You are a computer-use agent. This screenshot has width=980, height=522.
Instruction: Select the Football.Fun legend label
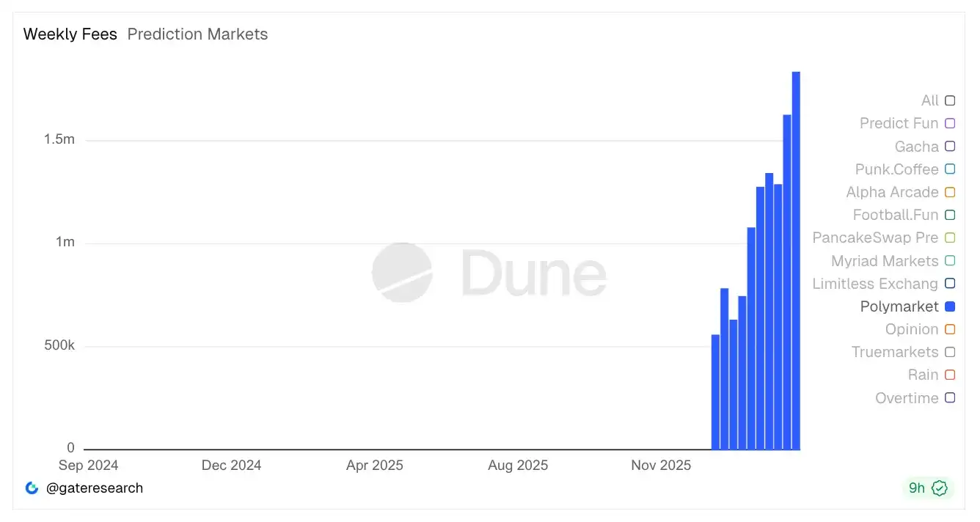point(895,216)
